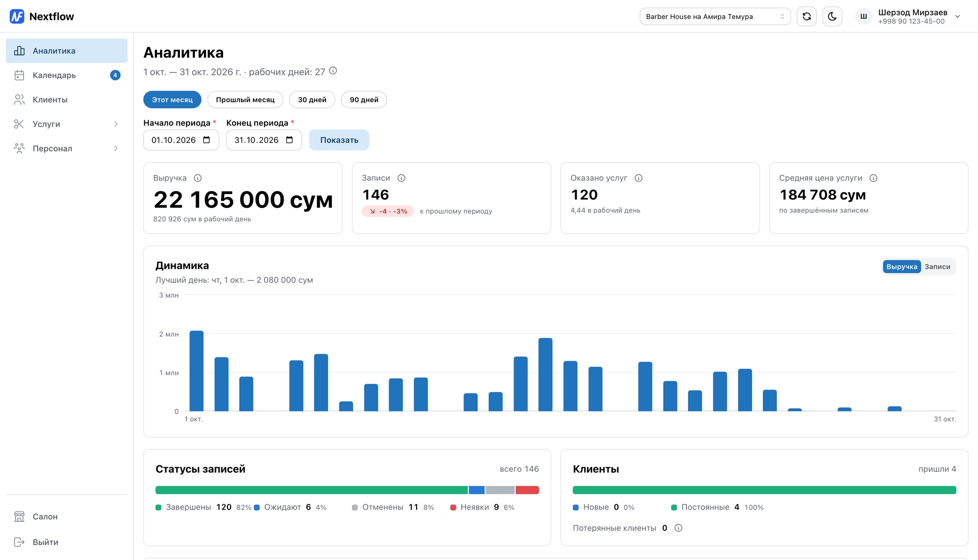Screen dimensions: 978x560
Task: Select the 30 дней period chip
Action: [312, 100]
